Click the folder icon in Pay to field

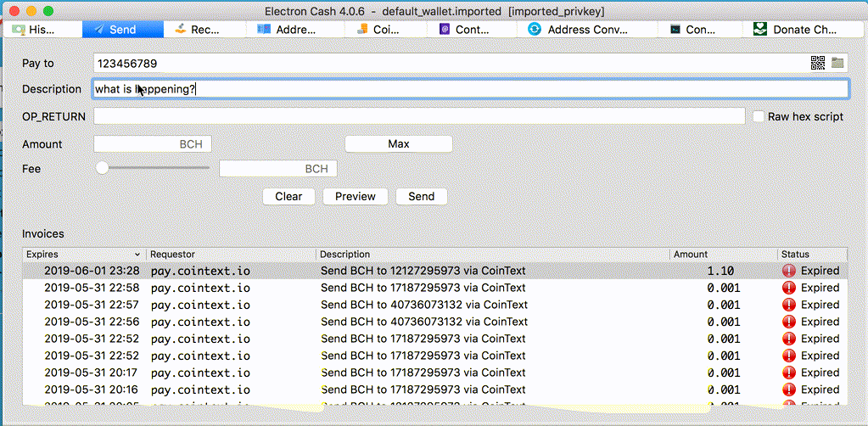(837, 63)
